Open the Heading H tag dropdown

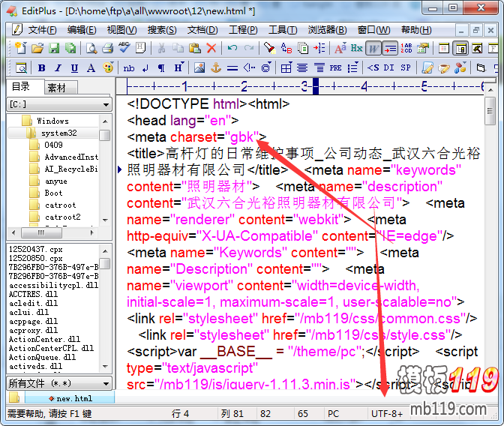pyautogui.click(x=178, y=67)
